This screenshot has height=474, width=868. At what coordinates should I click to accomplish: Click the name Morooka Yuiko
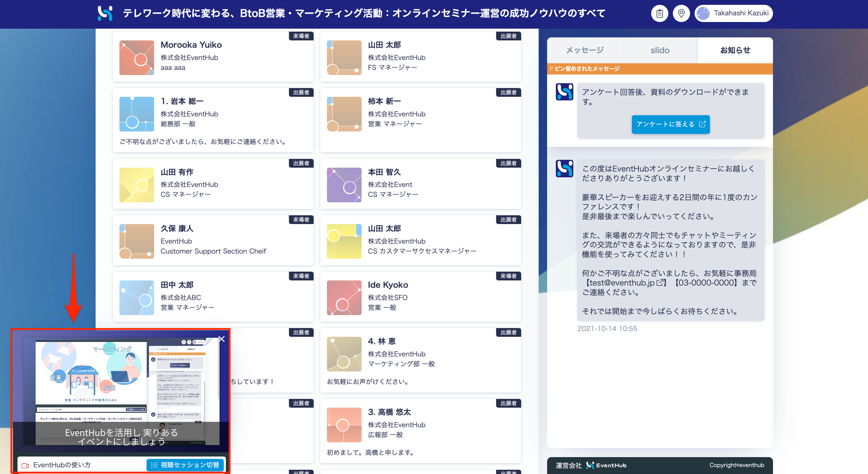click(191, 45)
